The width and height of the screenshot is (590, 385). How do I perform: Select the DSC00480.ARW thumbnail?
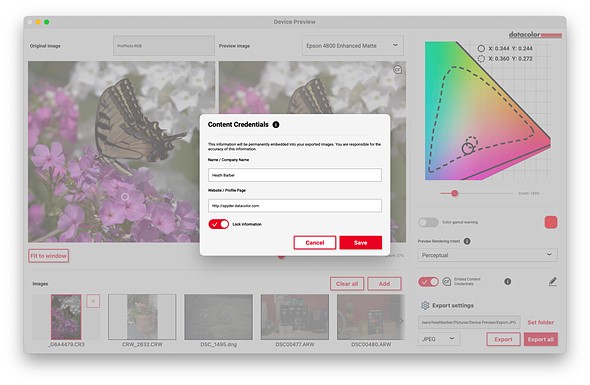click(371, 317)
